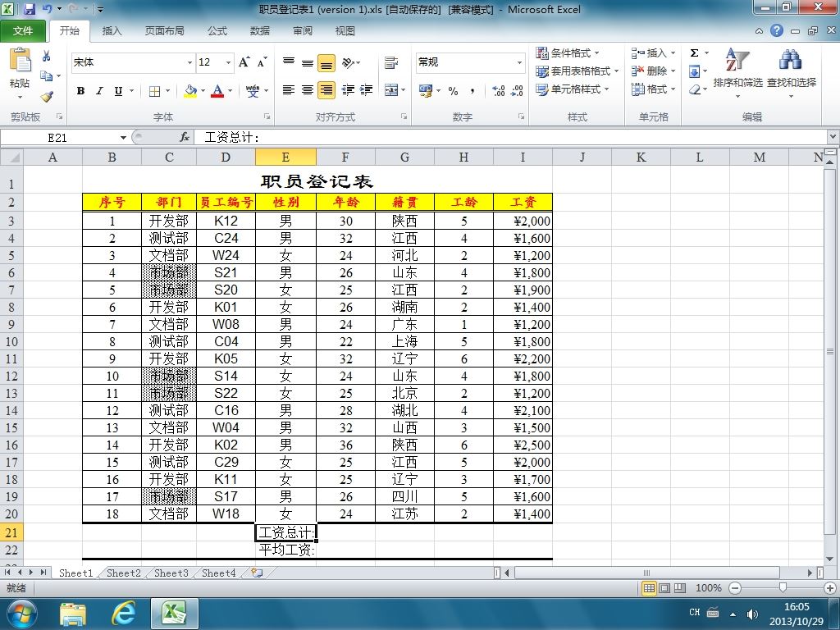
Task: Click the red font color A icon
Action: tap(217, 90)
